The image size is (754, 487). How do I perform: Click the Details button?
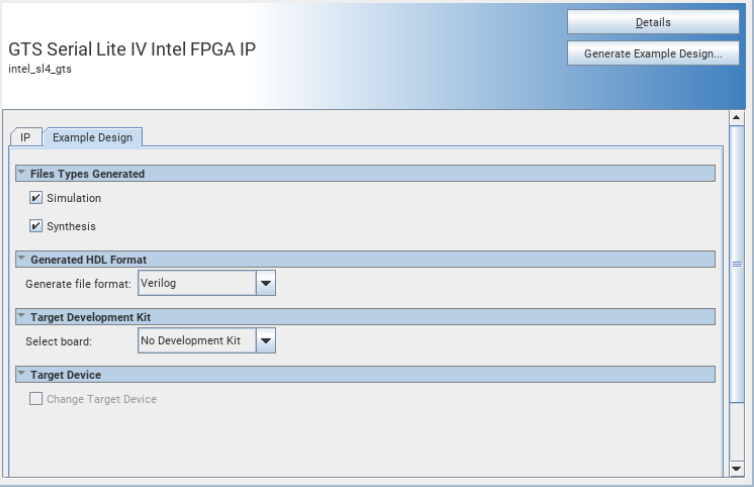click(x=653, y=22)
